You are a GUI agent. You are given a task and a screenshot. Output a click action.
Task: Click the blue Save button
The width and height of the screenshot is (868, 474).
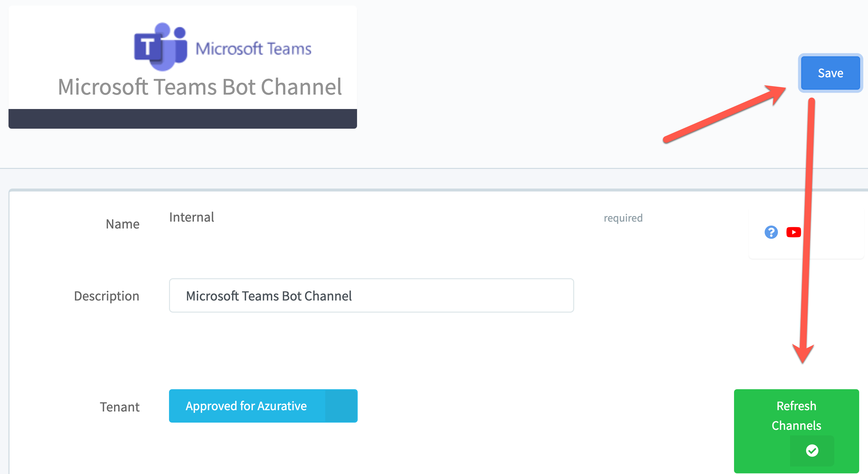pos(830,73)
